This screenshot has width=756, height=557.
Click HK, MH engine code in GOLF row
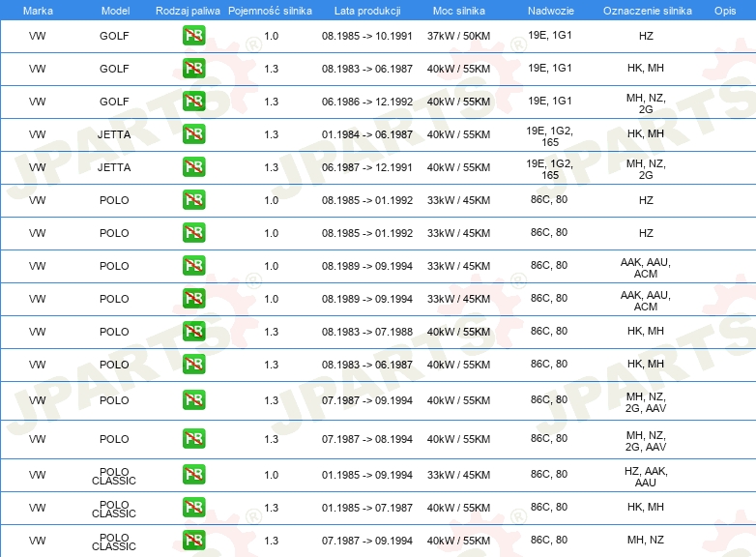click(646, 68)
